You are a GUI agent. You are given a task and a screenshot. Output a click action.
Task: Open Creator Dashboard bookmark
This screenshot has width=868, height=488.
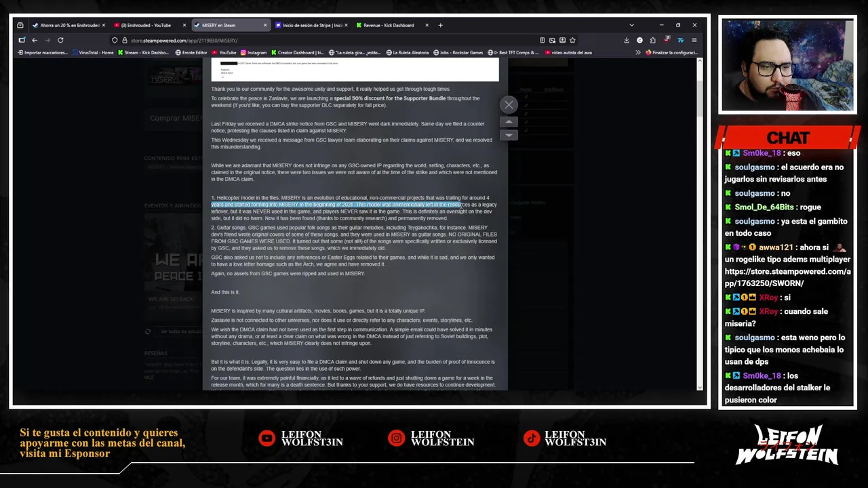pyautogui.click(x=298, y=52)
